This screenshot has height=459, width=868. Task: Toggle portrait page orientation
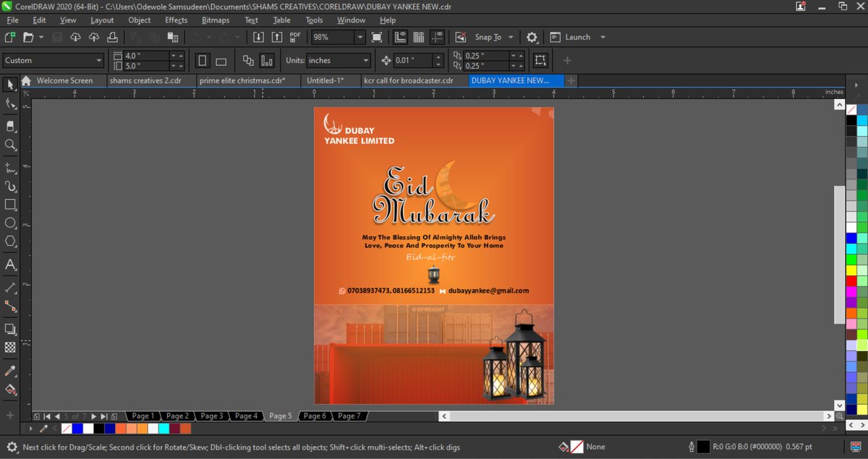click(203, 61)
